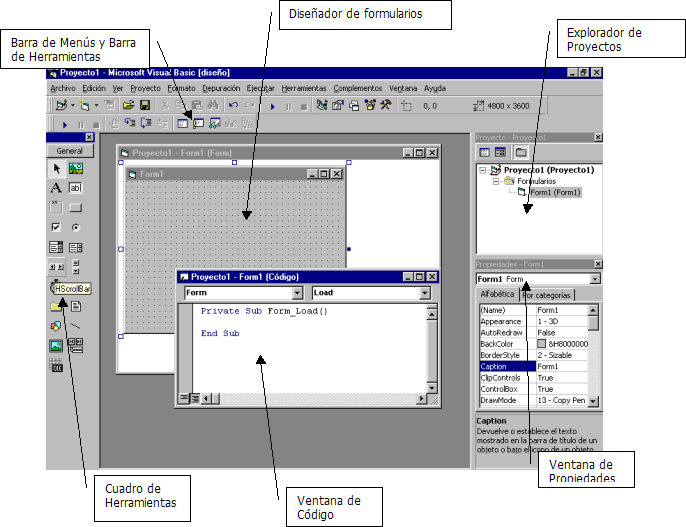Click the Add Standard EXE Project icon
The width and height of the screenshot is (686, 527).
(61, 105)
